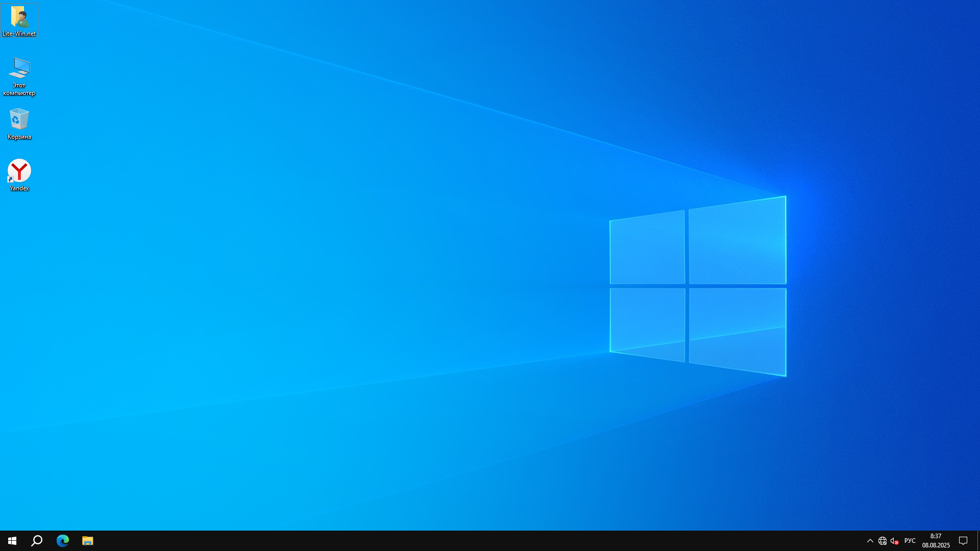Expand hidden system tray icons
The image size is (980, 551).
tap(870, 540)
